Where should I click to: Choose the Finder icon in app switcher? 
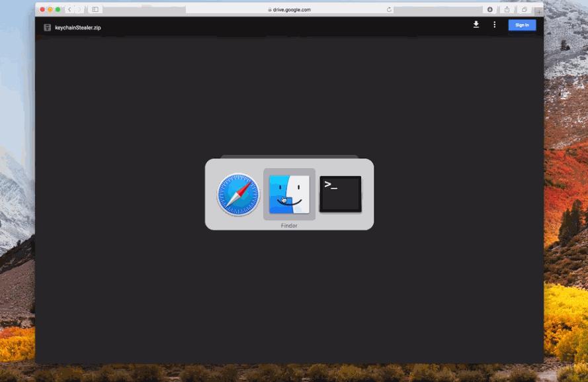pos(289,195)
